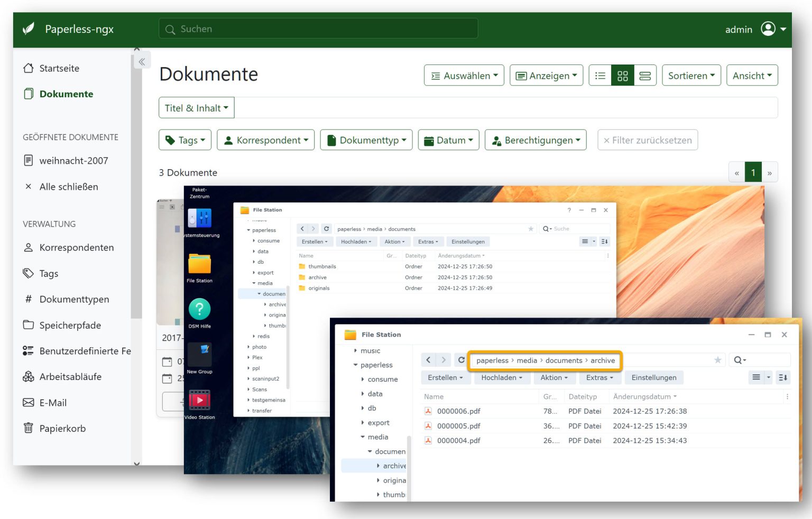Switch documents to list view

coord(600,76)
